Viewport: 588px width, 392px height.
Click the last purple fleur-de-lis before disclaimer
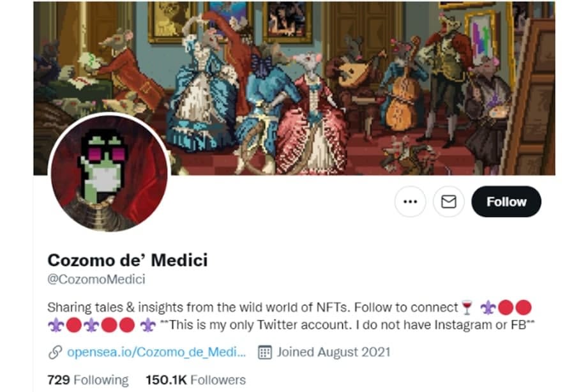pyautogui.click(x=147, y=325)
